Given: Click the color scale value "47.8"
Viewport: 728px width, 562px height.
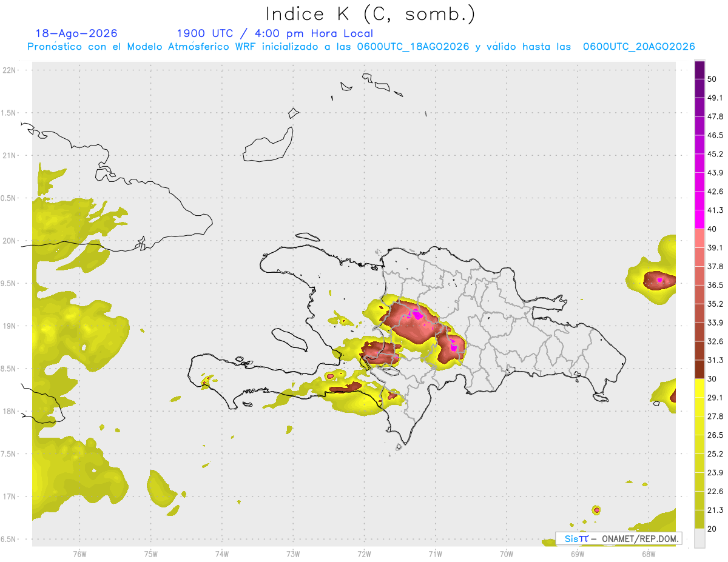Looking at the screenshot, I should pos(715,116).
